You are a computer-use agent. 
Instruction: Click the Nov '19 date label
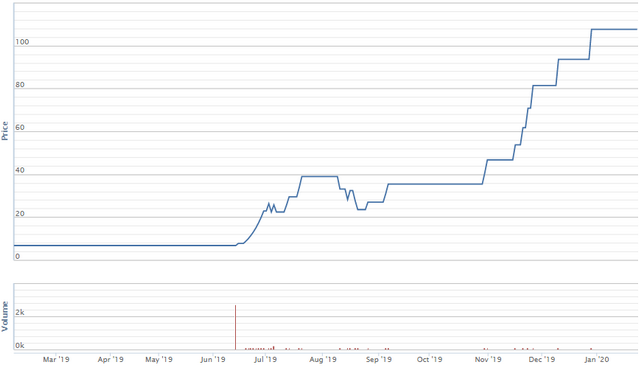[488, 359]
